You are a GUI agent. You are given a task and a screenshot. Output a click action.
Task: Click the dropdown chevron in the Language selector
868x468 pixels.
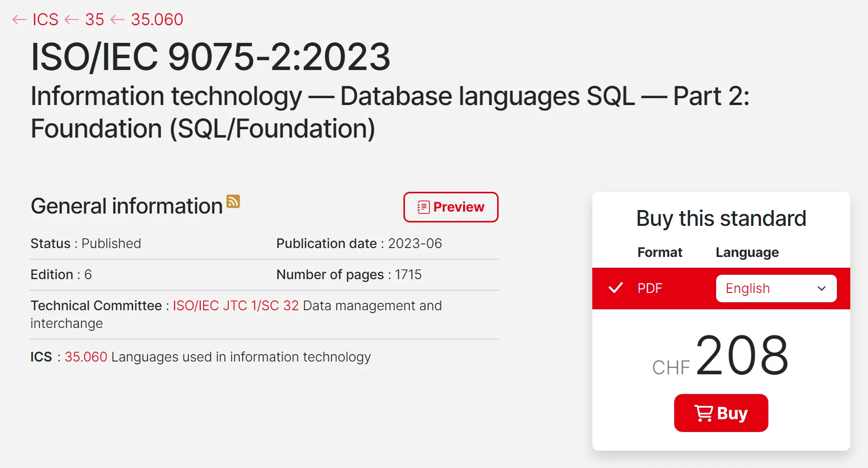(822, 288)
